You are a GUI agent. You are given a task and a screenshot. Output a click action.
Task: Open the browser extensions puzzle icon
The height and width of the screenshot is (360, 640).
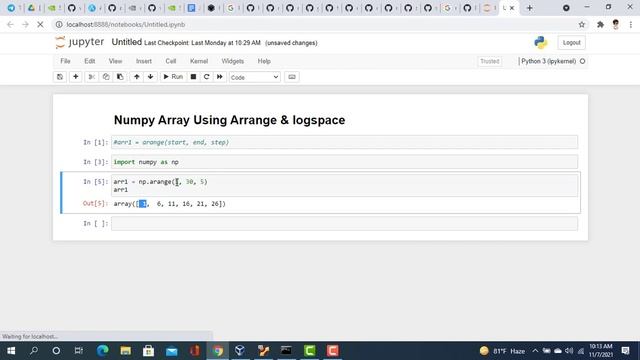(x=600, y=24)
